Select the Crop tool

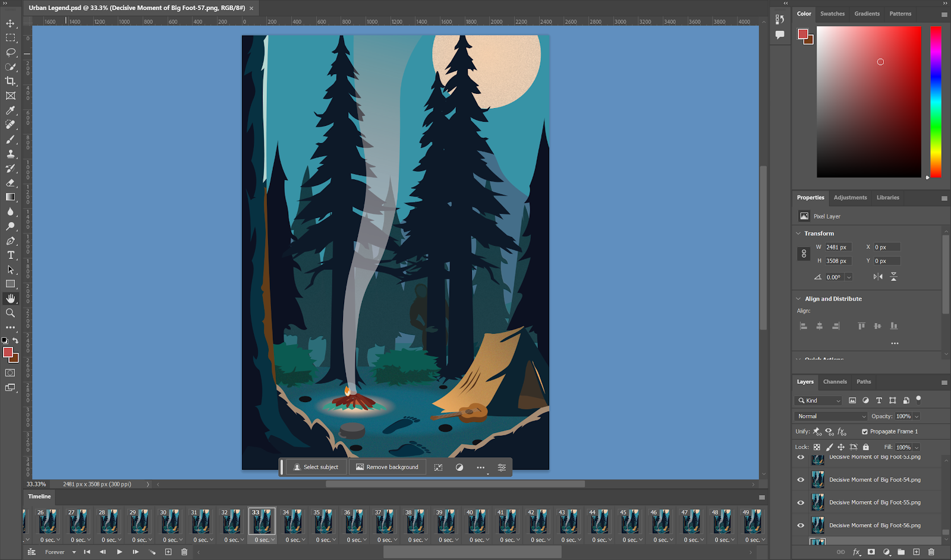pyautogui.click(x=10, y=81)
